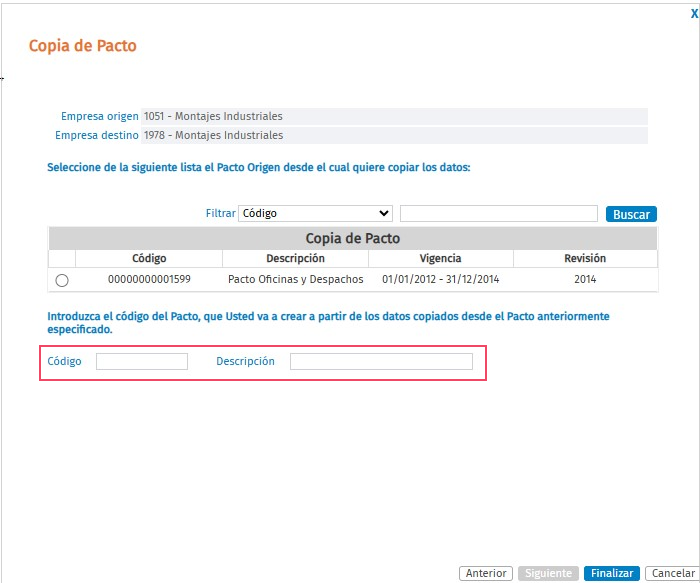Click the Descripción column header

(295, 258)
